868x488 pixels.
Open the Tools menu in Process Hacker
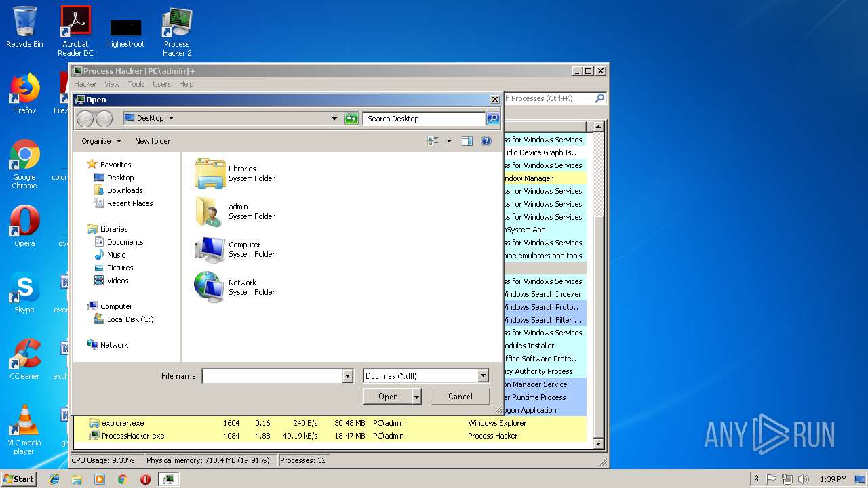coord(136,84)
